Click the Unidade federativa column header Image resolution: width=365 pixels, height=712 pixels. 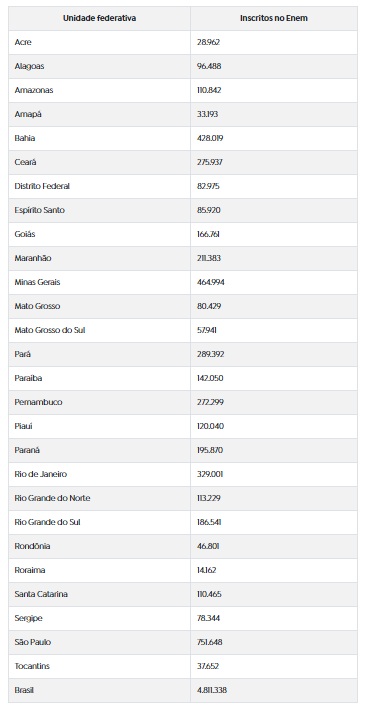pos(99,18)
